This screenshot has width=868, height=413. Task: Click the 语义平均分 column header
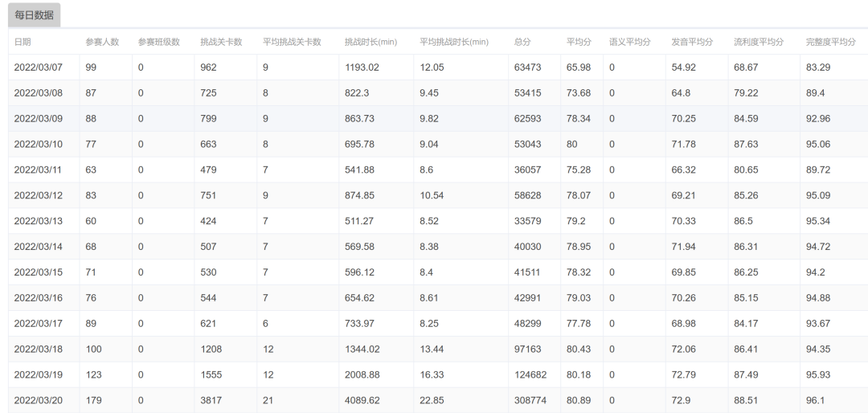point(629,42)
